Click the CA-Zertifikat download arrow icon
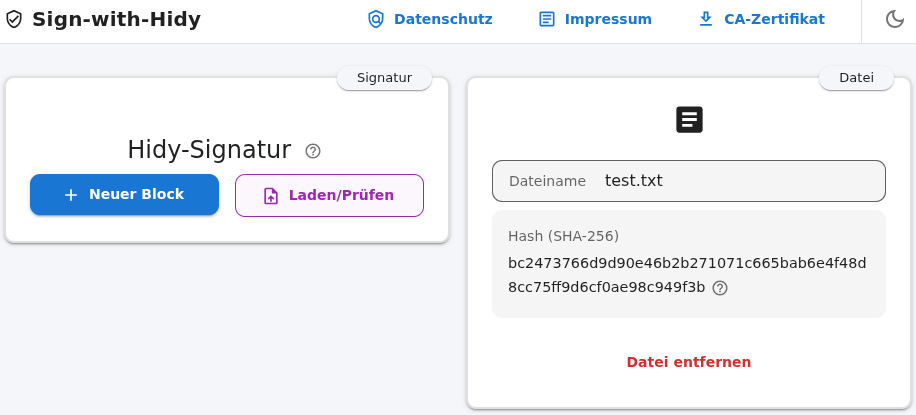 (x=706, y=19)
